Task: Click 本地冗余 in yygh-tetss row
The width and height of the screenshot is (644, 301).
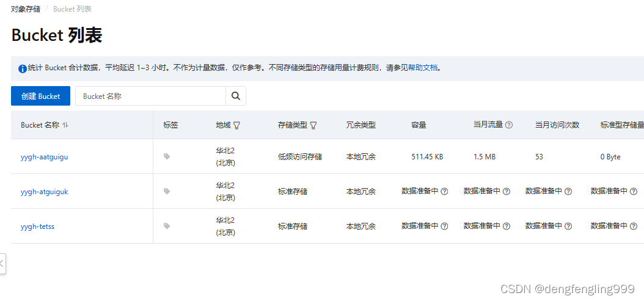Action: [x=360, y=227]
